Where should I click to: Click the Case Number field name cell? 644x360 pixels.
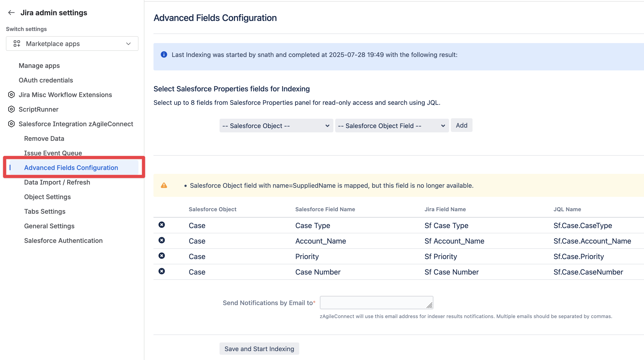318,272
